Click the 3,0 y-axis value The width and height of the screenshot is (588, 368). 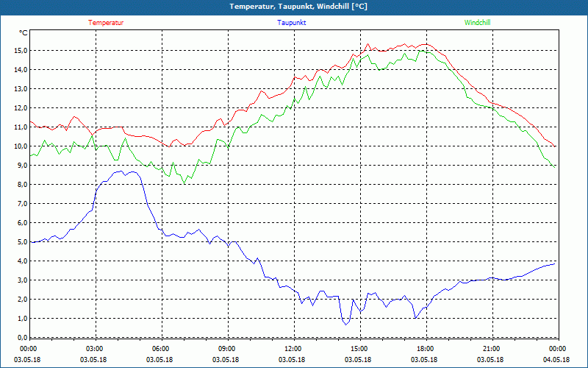click(22, 280)
